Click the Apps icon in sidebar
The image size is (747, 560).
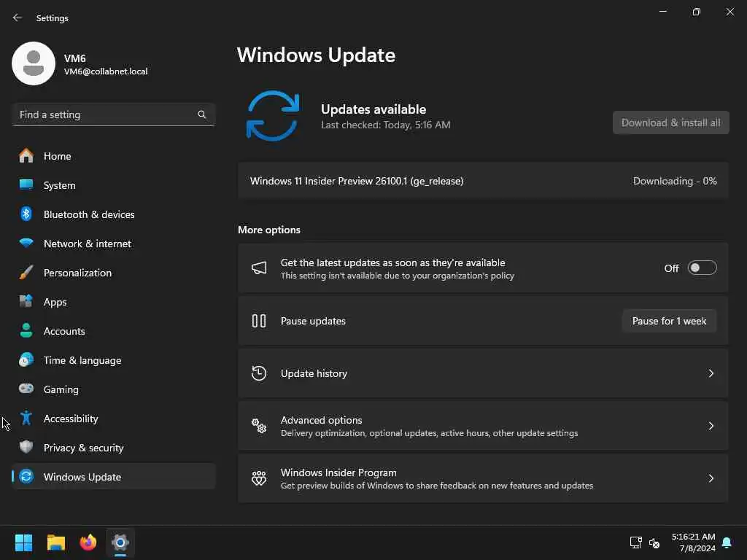click(x=26, y=301)
